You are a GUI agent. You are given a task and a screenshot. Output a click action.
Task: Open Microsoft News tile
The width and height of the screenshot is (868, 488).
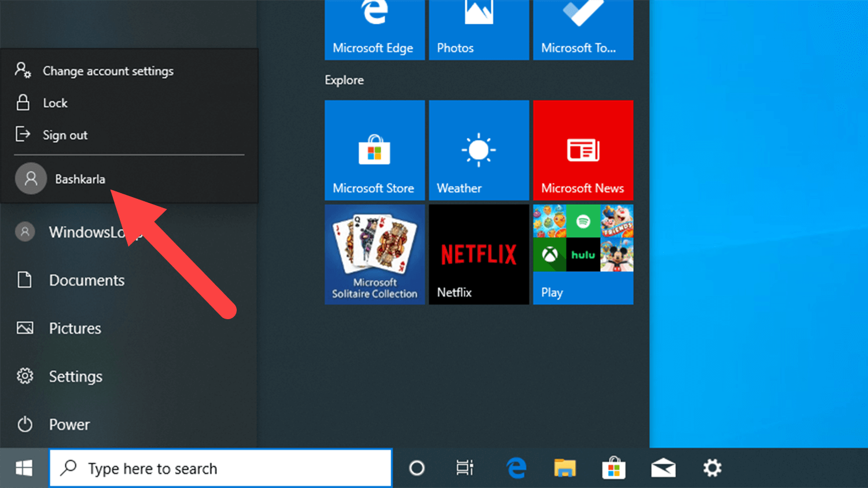pyautogui.click(x=583, y=150)
